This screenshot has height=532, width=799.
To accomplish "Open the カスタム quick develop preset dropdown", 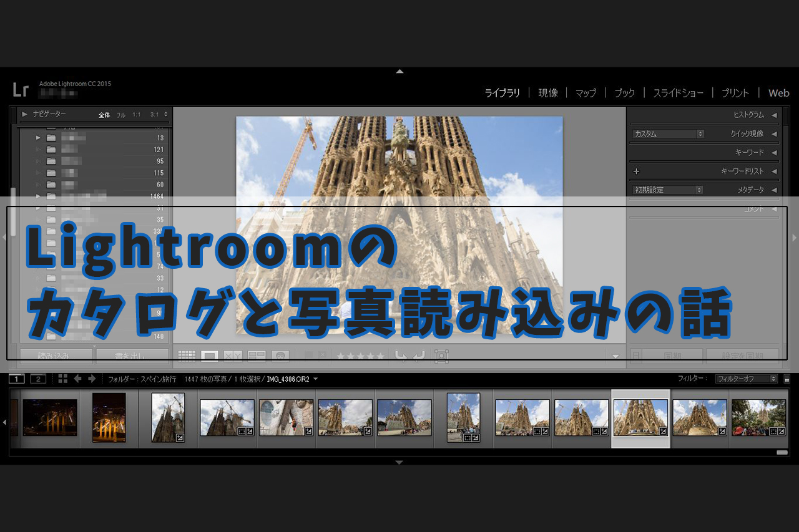I will (667, 134).
